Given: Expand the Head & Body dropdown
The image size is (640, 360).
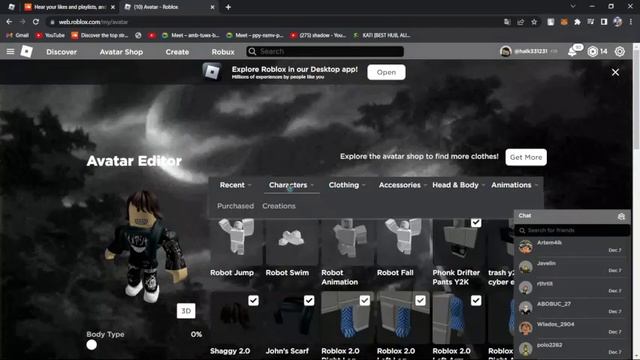Looking at the screenshot, I should coord(458,185).
